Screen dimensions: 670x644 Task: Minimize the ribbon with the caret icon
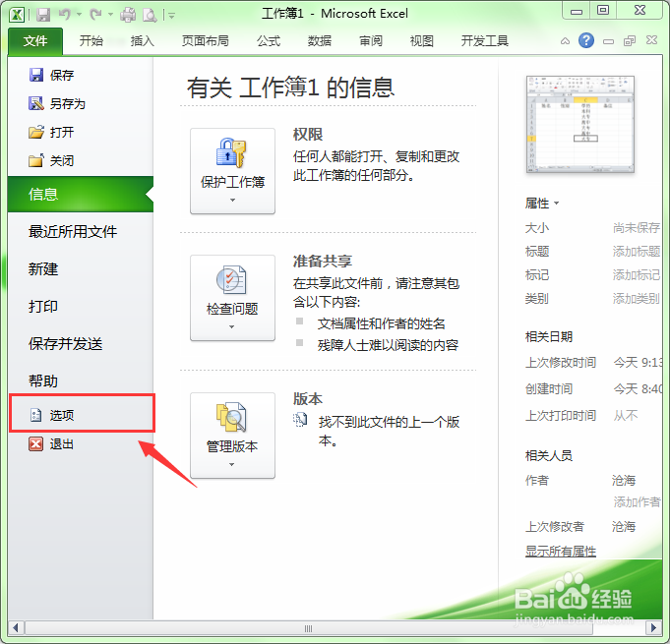(565, 41)
